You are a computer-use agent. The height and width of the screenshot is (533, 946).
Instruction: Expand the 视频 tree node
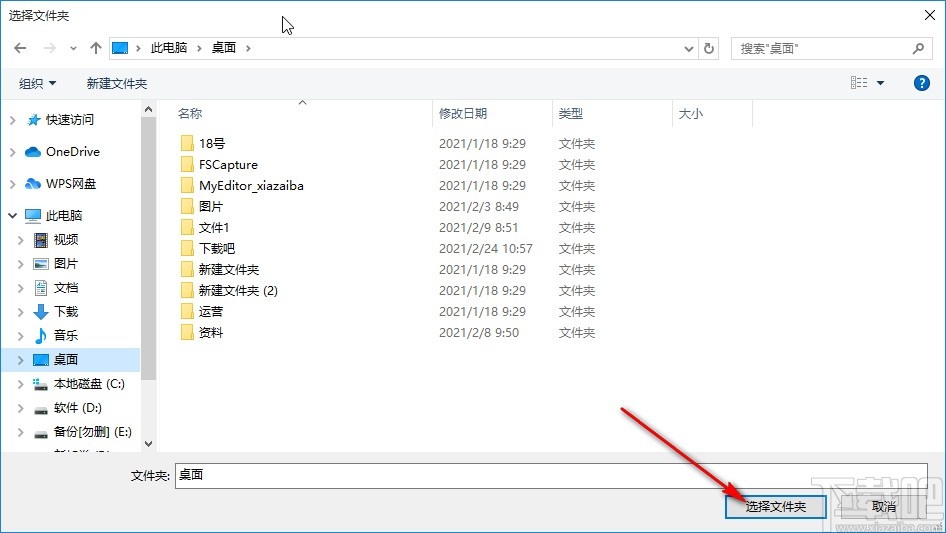(x=21, y=240)
